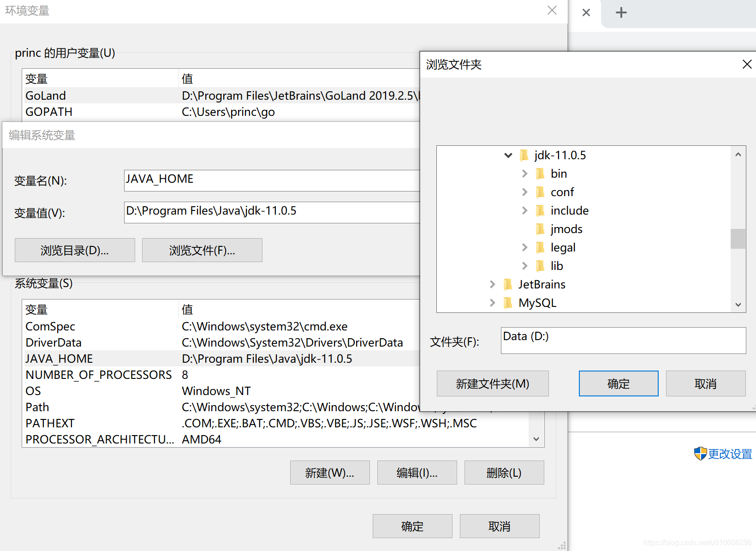Viewport: 756px width, 551px height.
Task: Click the 浏览目录(D)... button
Action: [75, 250]
